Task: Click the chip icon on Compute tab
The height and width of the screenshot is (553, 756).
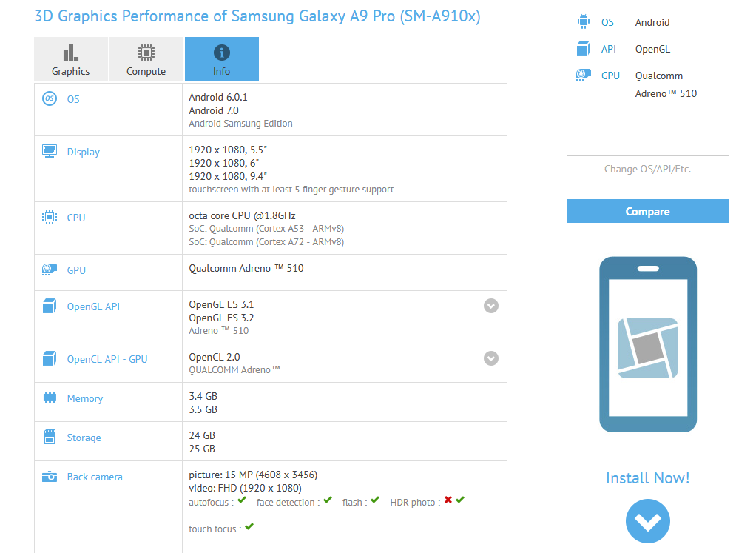Action: pos(146,53)
